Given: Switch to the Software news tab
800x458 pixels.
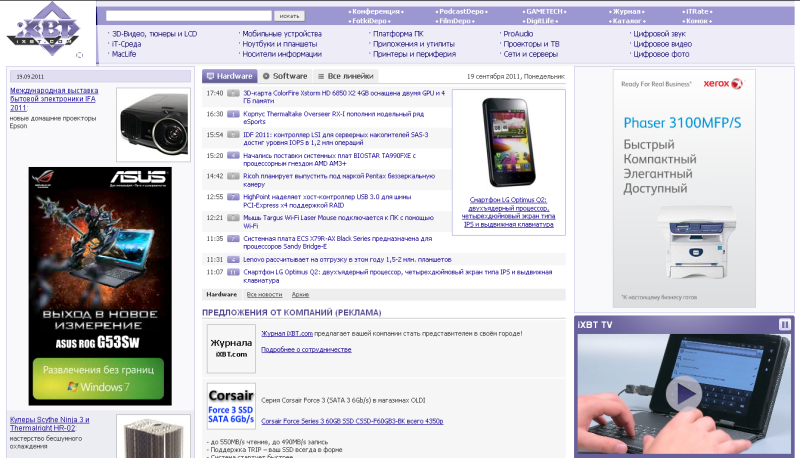Looking at the screenshot, I should coord(285,76).
